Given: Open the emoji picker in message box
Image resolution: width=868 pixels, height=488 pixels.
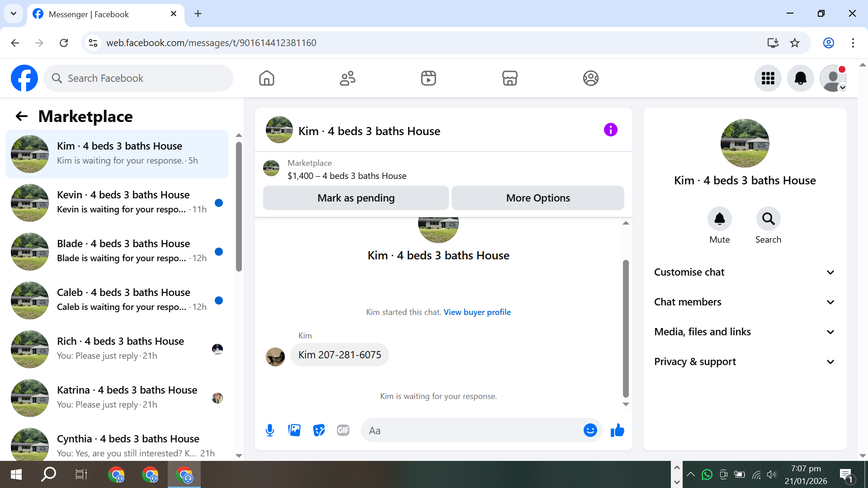Looking at the screenshot, I should click(x=590, y=430).
